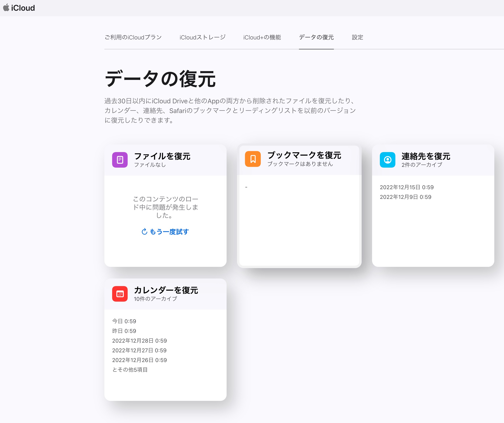Switch to the iCloudストレージ tab
The width and height of the screenshot is (504, 423).
coord(202,37)
